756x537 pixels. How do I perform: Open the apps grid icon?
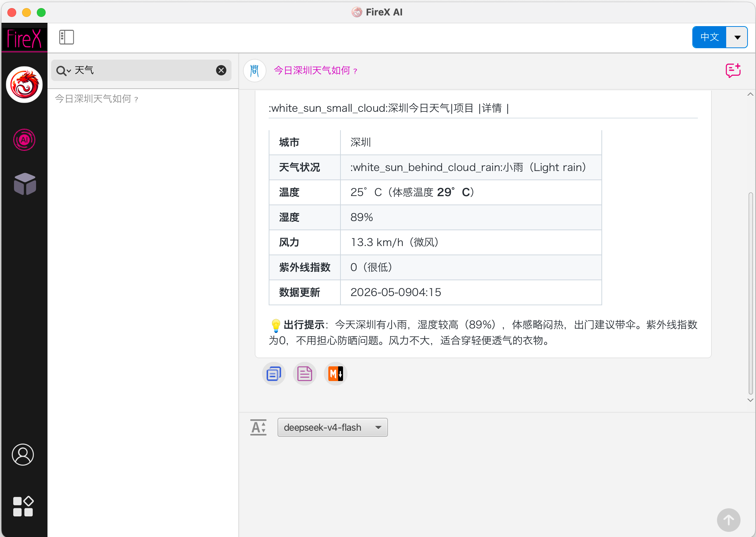tap(23, 506)
